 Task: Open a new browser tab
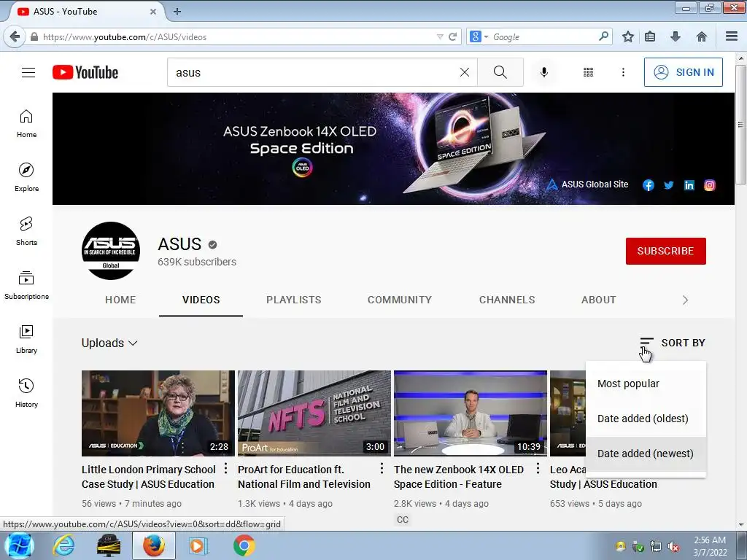click(x=177, y=12)
